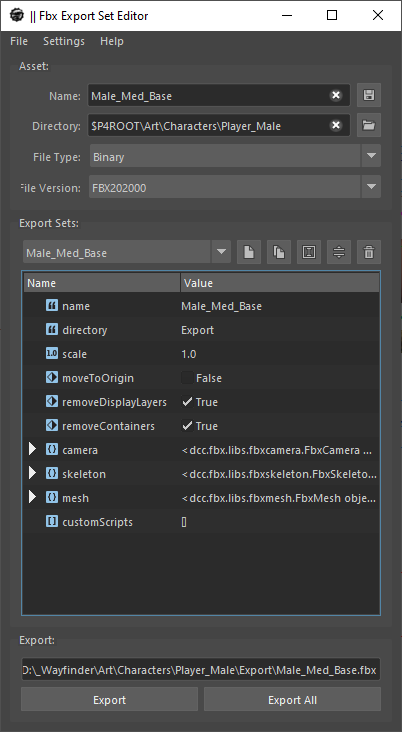Image resolution: width=402 pixels, height=732 pixels.
Task: Uncheck the removeContainers checkbox
Action: click(x=187, y=426)
